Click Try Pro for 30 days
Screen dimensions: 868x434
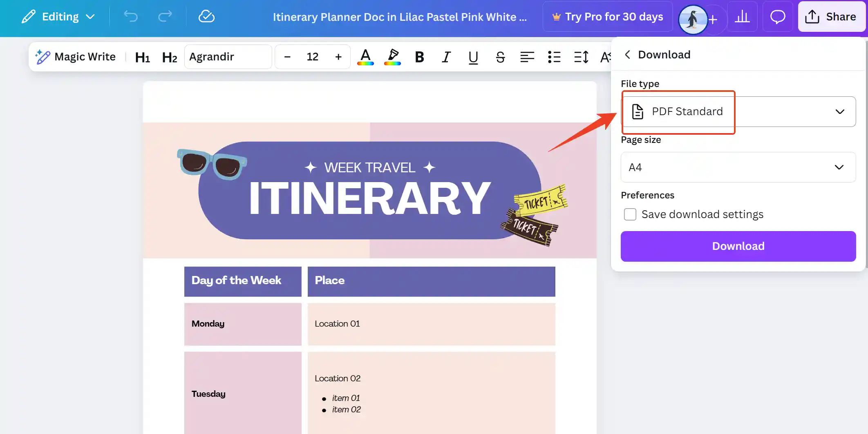point(608,17)
